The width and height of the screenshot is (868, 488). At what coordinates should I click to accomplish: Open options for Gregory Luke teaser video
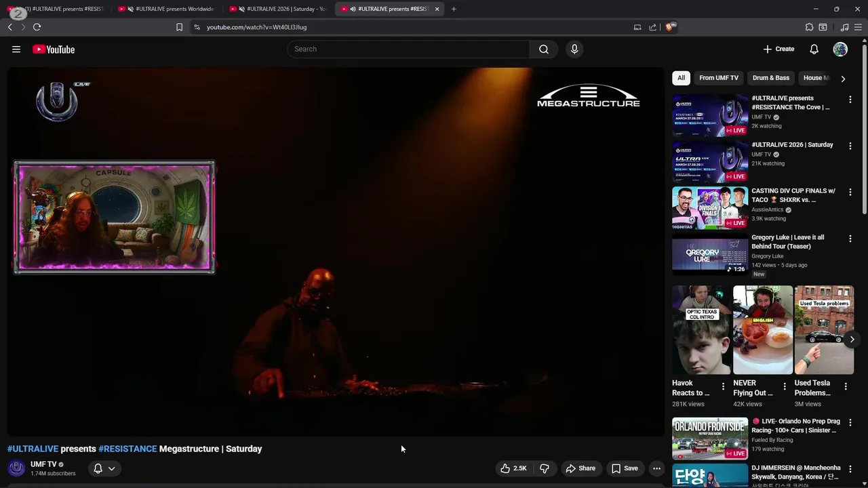(x=850, y=239)
